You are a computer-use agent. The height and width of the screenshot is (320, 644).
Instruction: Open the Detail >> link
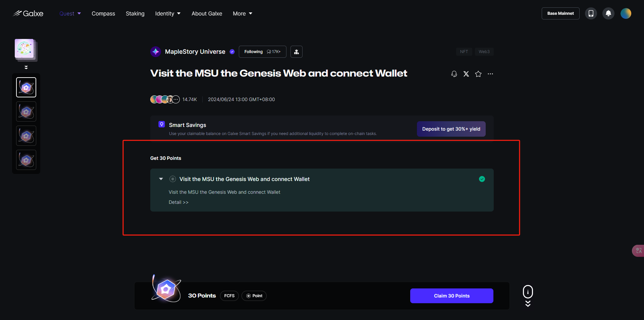coord(178,202)
